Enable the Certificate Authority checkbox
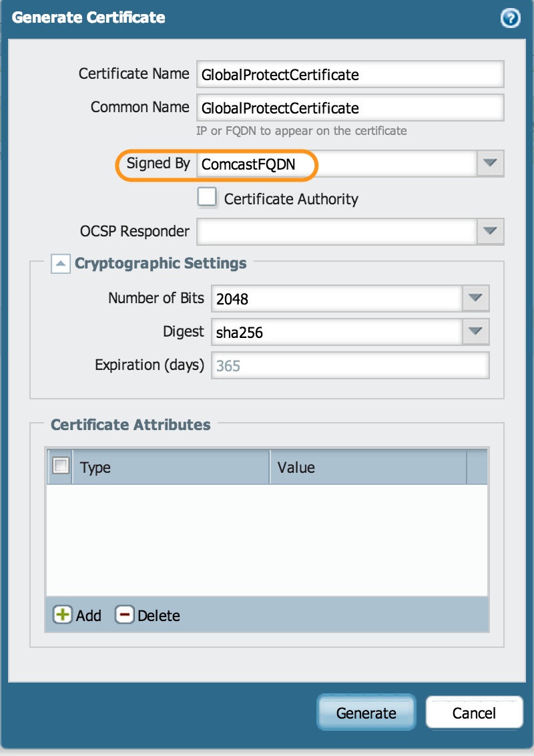Screen dimensions: 534x756 (207, 197)
